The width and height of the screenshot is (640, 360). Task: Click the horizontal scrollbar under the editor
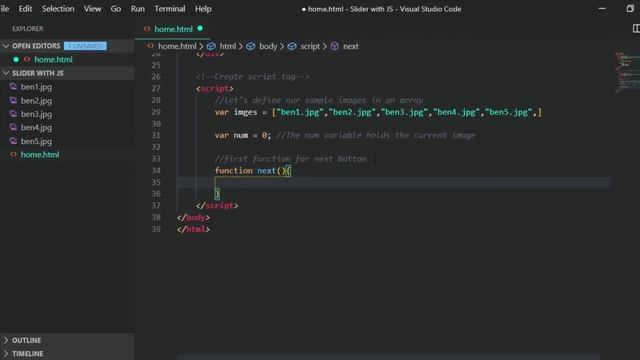tap(388, 357)
